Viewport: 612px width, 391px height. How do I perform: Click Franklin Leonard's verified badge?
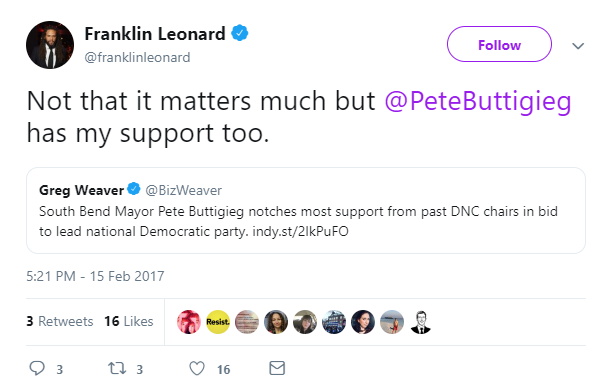(x=240, y=33)
